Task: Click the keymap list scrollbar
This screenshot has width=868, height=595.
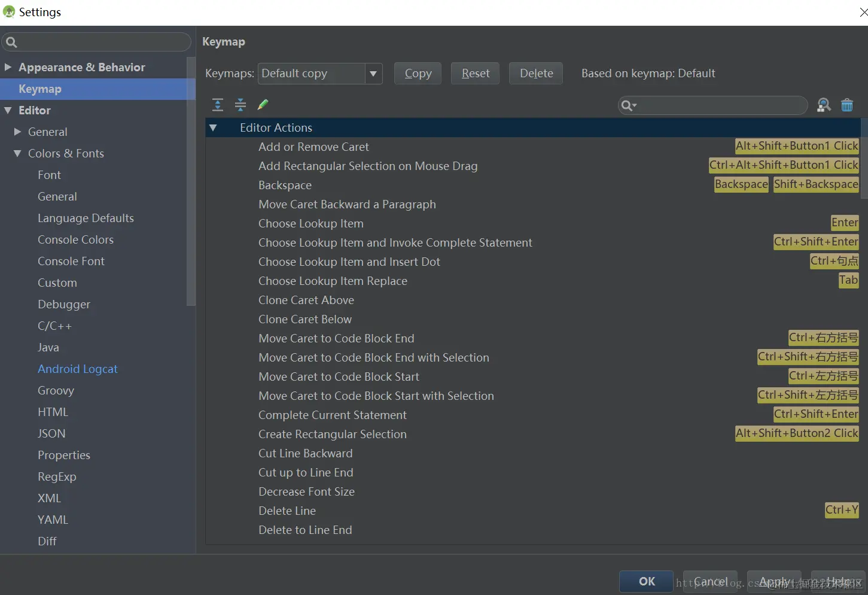Action: click(x=864, y=158)
